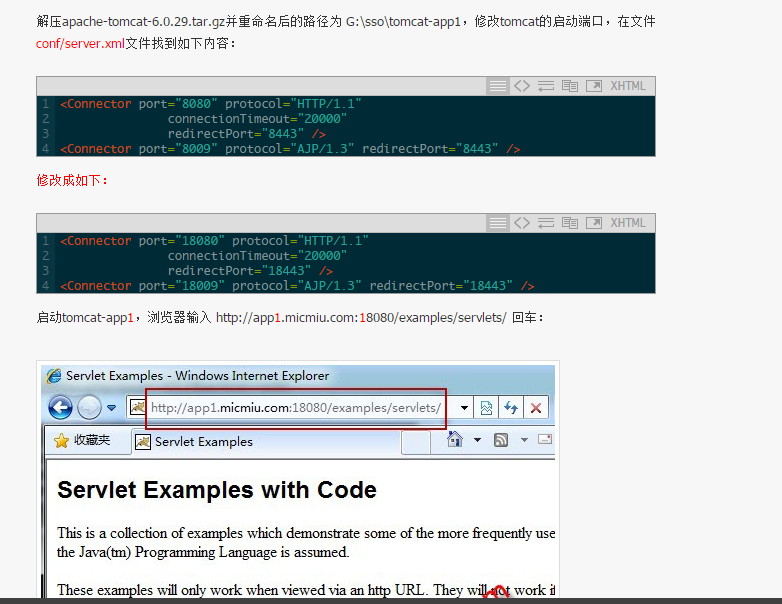Click connectionTimeout="20000" in the second code block
Viewport: 782px width, 604px height.
(x=257, y=256)
